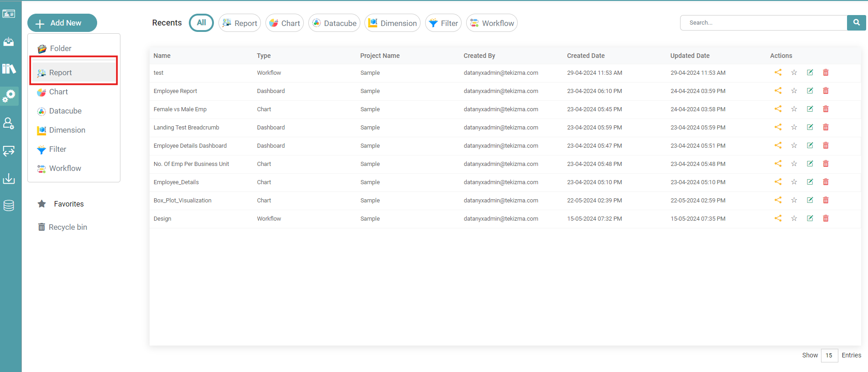Open the Favorites list
The height and width of the screenshot is (372, 868).
pyautogui.click(x=68, y=204)
